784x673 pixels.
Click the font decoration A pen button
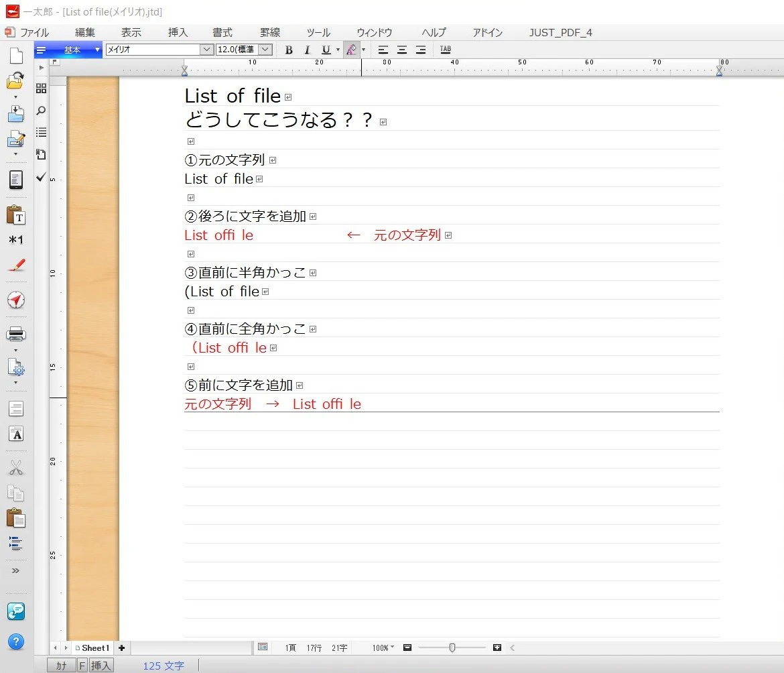(x=352, y=50)
